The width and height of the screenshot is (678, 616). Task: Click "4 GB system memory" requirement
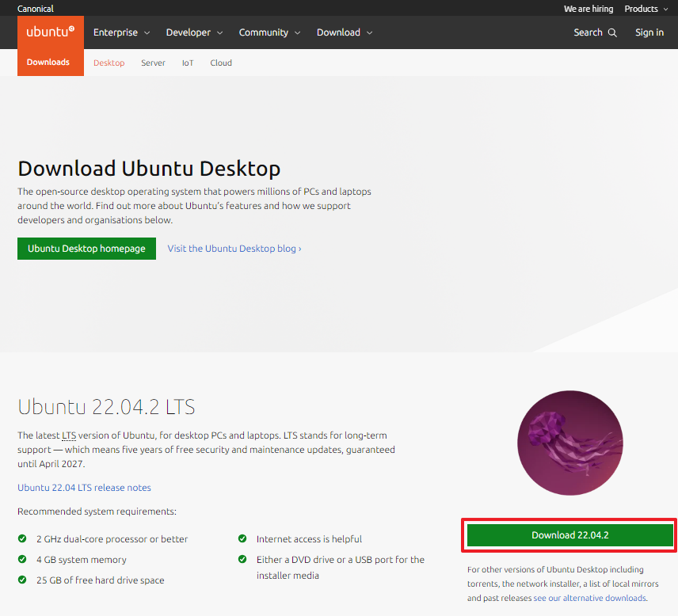pyautogui.click(x=82, y=560)
